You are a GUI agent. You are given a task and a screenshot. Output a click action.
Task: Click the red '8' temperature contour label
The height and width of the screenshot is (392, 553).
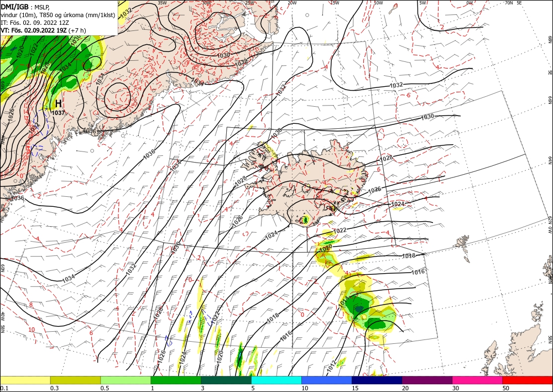point(31,305)
